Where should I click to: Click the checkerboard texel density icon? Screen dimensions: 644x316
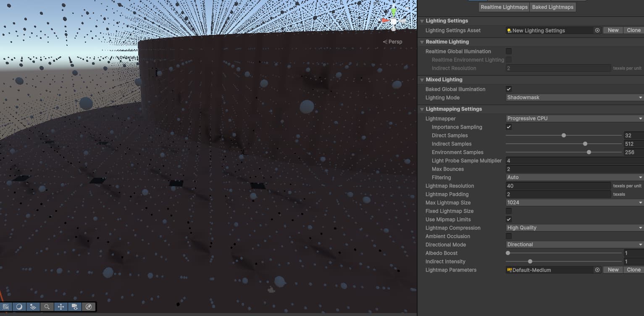pyautogui.click(x=33, y=307)
